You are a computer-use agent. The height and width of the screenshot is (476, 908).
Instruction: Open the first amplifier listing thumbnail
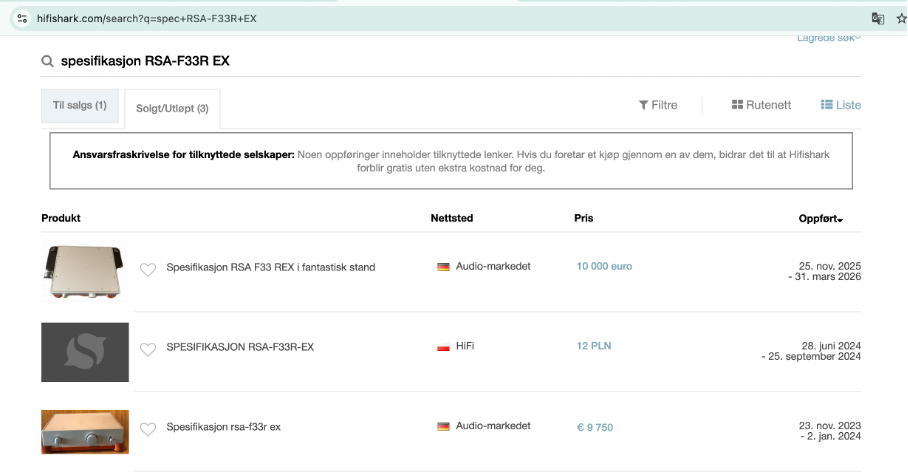(85, 272)
